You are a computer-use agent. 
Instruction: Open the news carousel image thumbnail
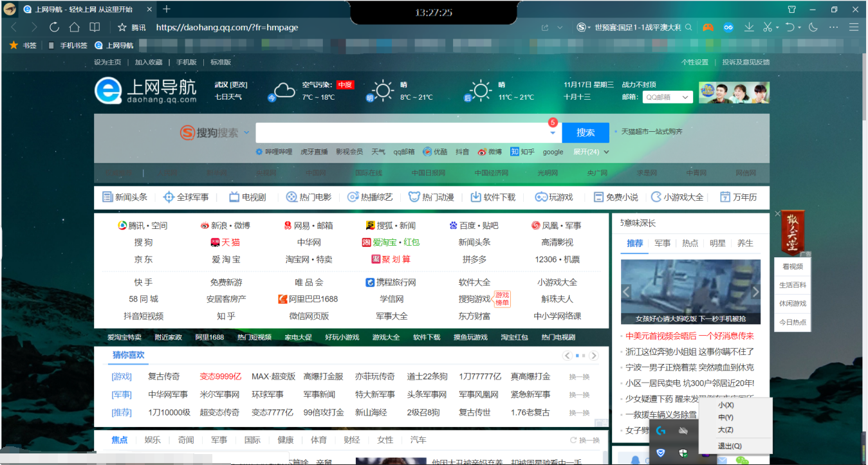point(691,291)
